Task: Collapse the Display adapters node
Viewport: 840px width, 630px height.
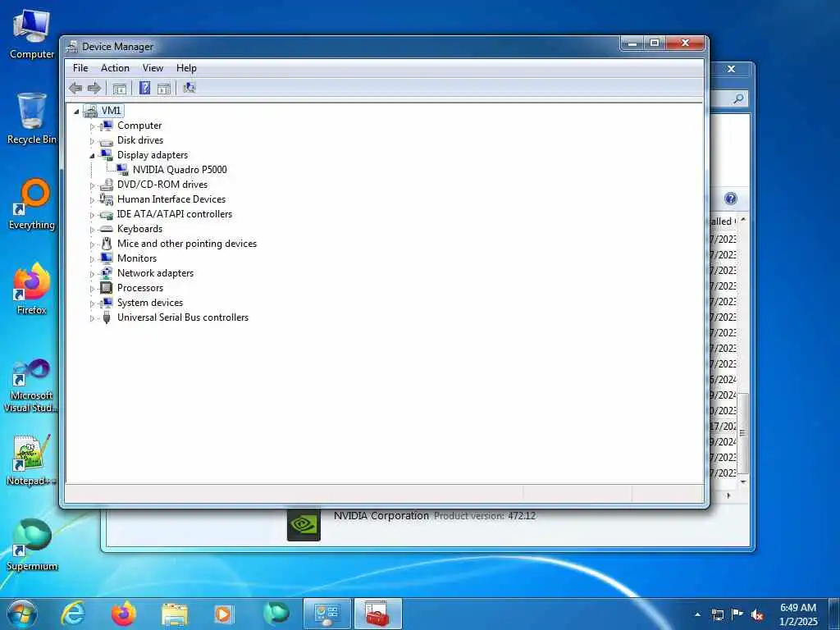Action: pos(92,156)
